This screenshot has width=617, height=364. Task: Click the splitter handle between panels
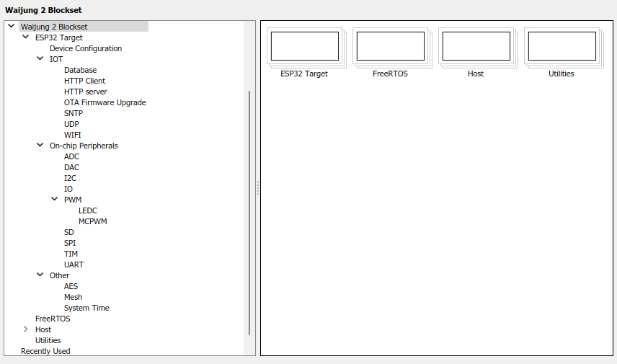coord(258,188)
